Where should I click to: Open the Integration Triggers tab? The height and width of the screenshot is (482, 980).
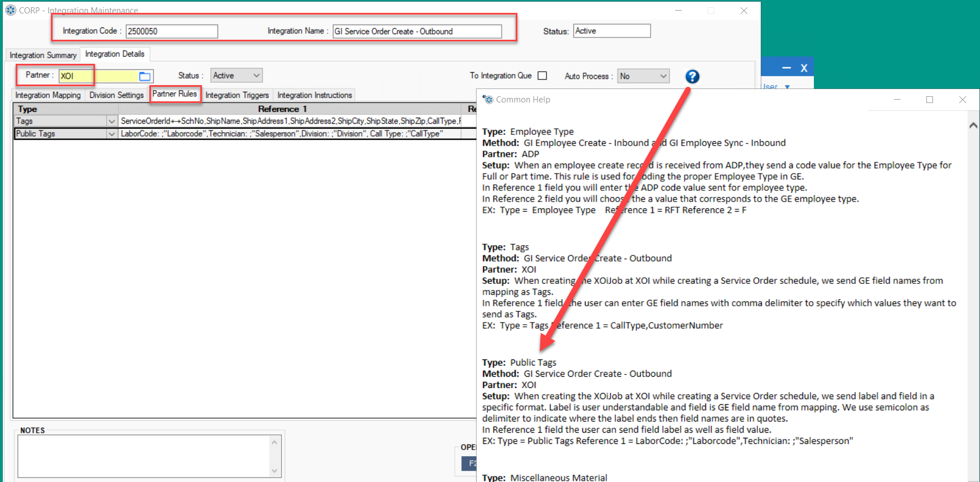237,95
